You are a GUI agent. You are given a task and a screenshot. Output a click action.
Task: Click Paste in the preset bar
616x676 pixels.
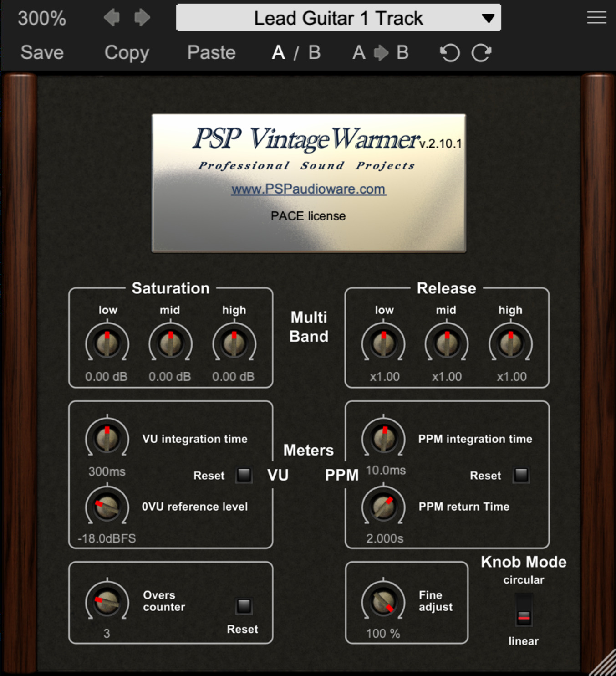pos(211,53)
